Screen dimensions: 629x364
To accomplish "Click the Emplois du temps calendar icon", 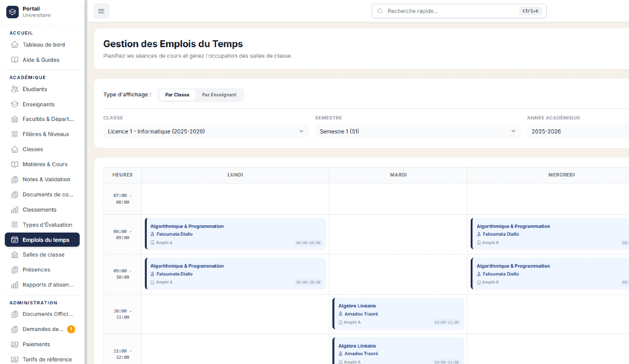I will (x=15, y=240).
